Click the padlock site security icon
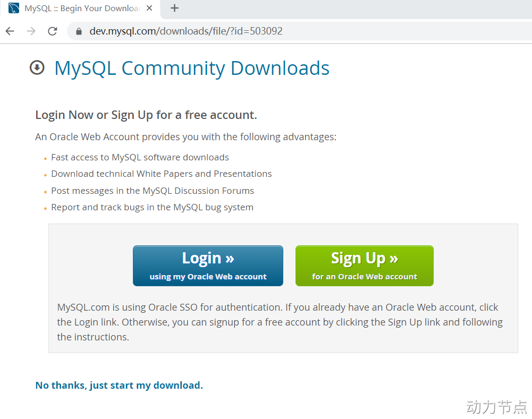 point(79,31)
